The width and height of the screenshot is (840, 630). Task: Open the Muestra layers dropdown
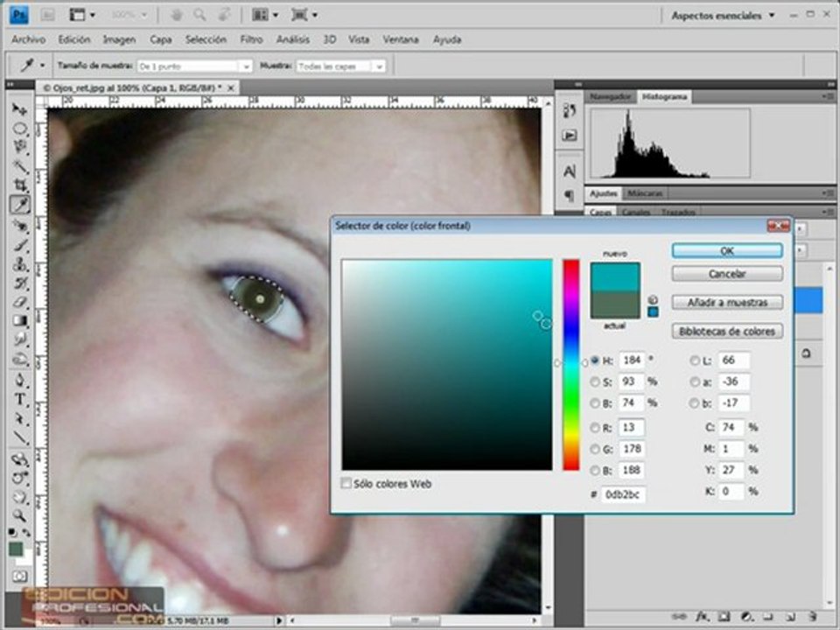click(x=340, y=66)
